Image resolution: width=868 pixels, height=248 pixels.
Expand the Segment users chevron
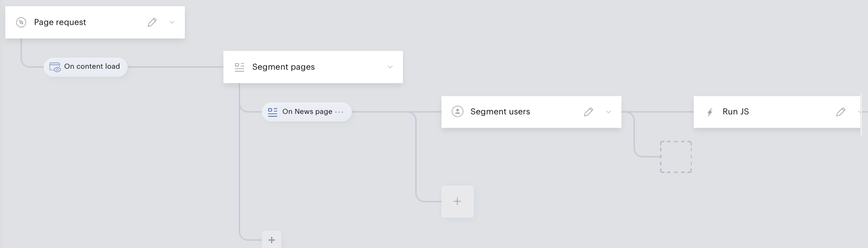[x=609, y=112]
